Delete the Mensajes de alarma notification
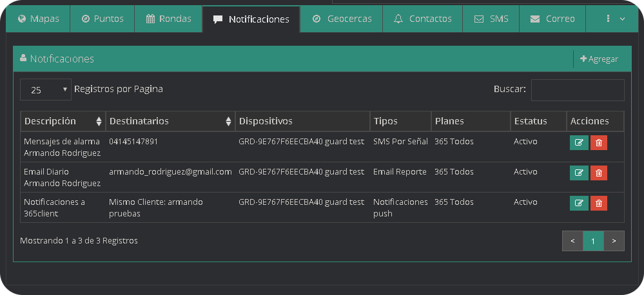 coord(599,143)
